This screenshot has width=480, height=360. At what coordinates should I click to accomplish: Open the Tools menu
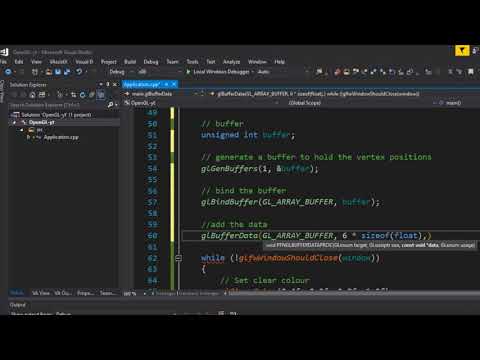click(192, 62)
